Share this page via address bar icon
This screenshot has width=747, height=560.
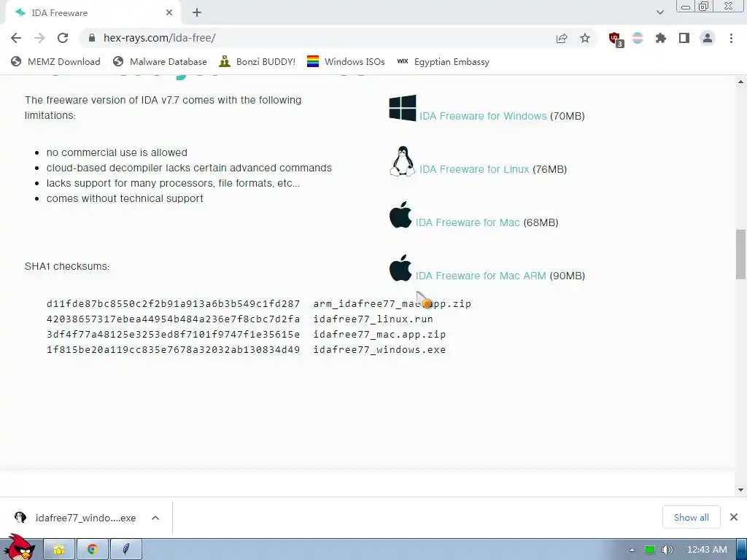[562, 38]
